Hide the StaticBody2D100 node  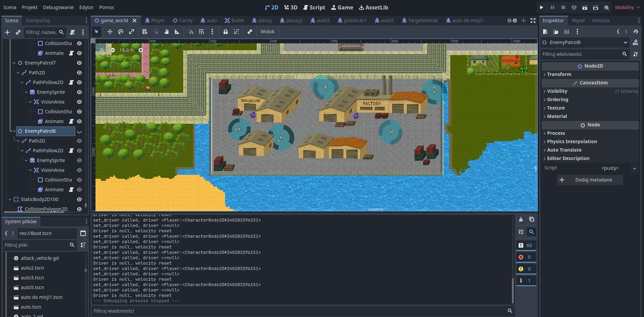[x=79, y=199]
